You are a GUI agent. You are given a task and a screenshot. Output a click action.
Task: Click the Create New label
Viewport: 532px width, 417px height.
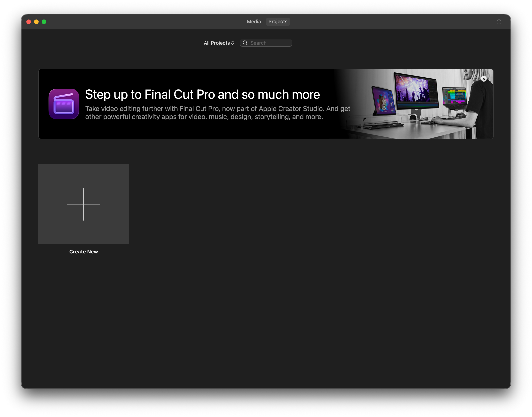[x=84, y=252]
